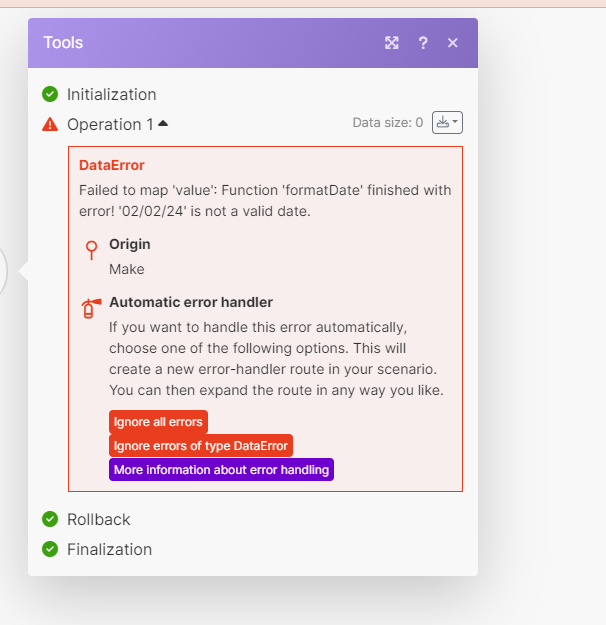Click the fire extinguisher error handler icon

pos(91,308)
